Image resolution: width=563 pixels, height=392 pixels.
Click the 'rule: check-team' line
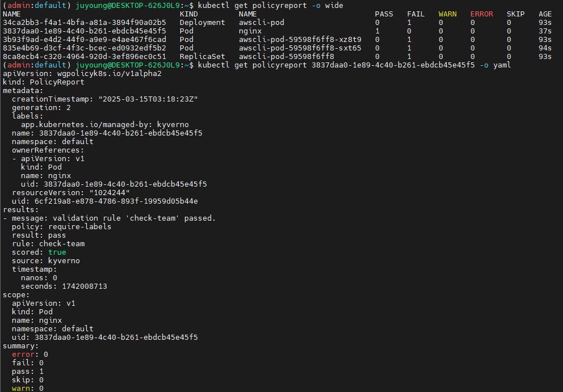pos(48,244)
